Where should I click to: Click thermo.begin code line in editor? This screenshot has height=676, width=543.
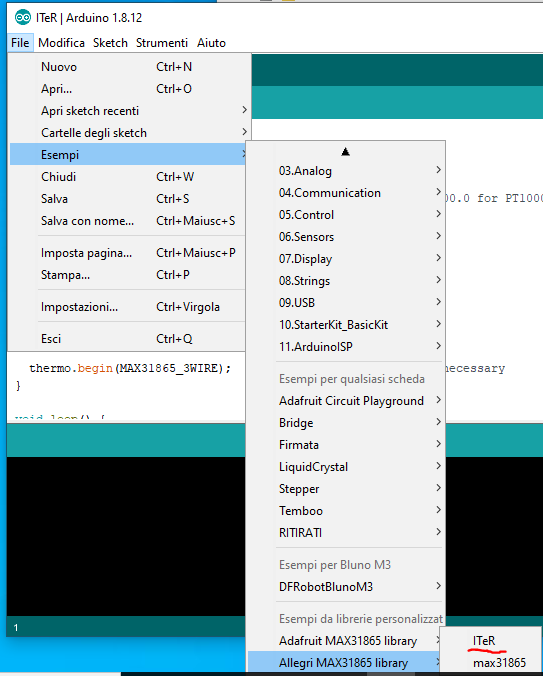130,368
